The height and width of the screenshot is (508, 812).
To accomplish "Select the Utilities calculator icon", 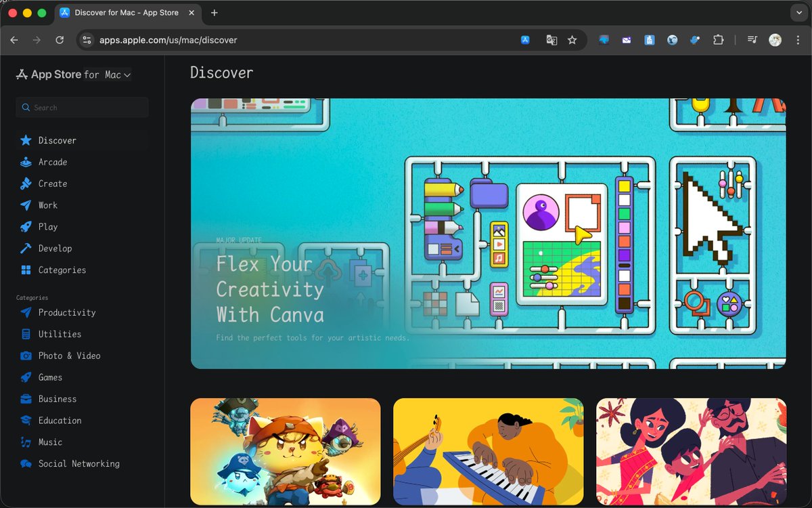I will click(26, 334).
